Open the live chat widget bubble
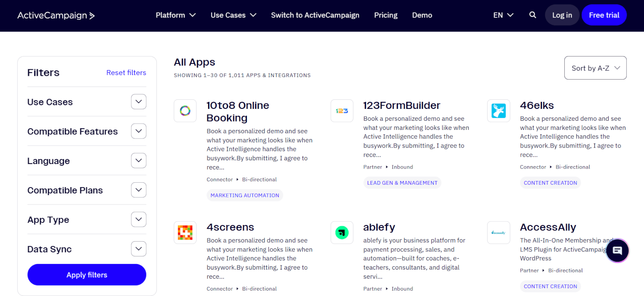Screen dimensions: 644x296 coord(617,250)
